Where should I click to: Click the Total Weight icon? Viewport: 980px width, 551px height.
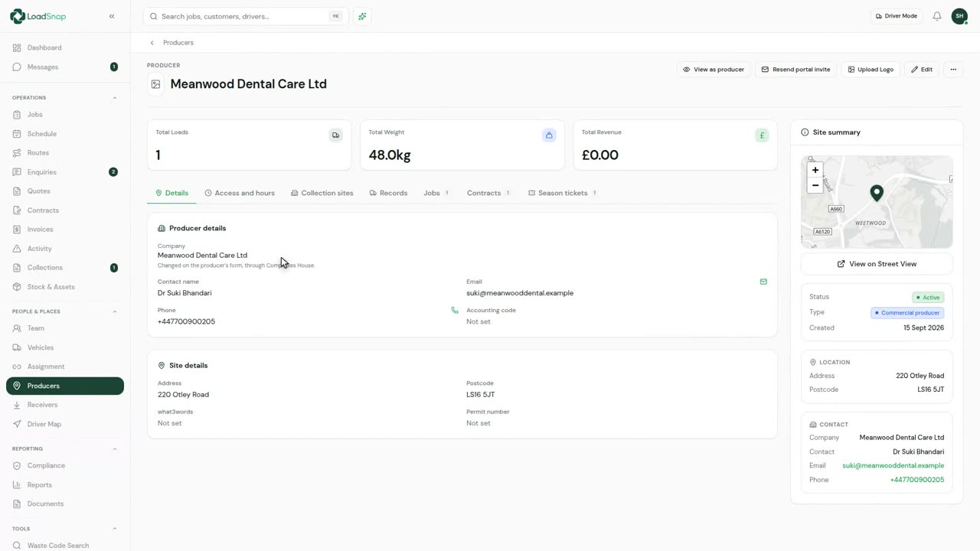549,135
